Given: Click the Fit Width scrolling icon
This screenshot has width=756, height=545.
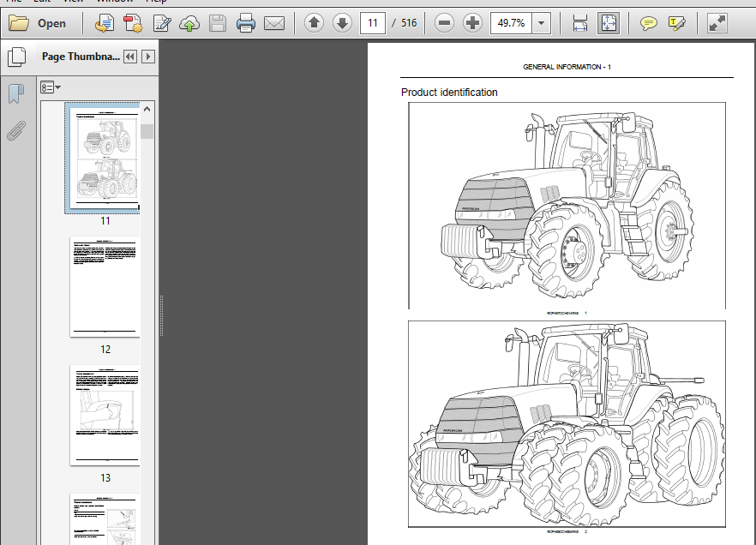Looking at the screenshot, I should point(579,23).
